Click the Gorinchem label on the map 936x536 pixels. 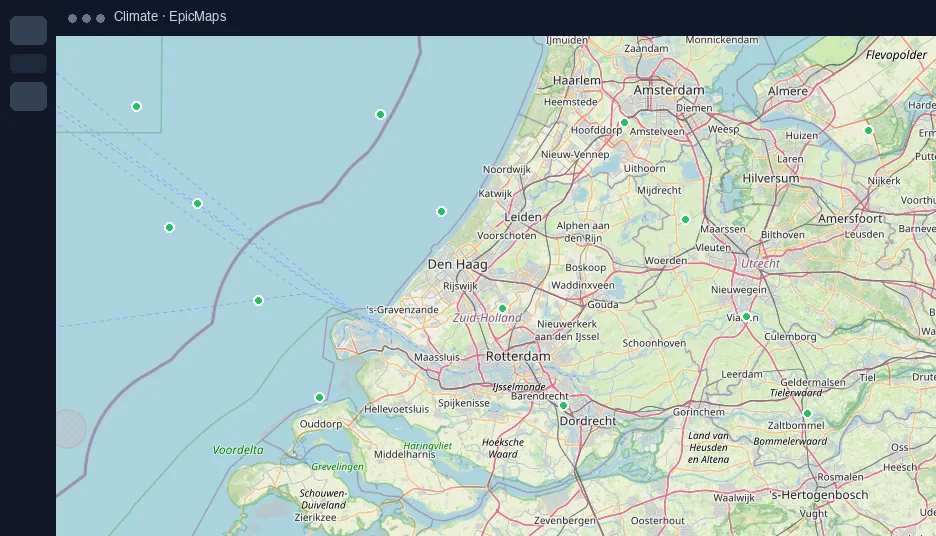click(x=698, y=412)
